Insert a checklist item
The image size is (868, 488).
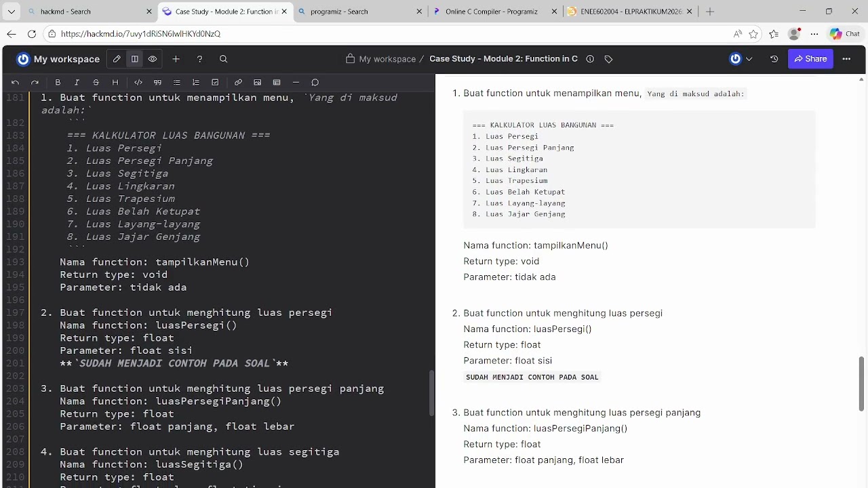pyautogui.click(x=215, y=82)
